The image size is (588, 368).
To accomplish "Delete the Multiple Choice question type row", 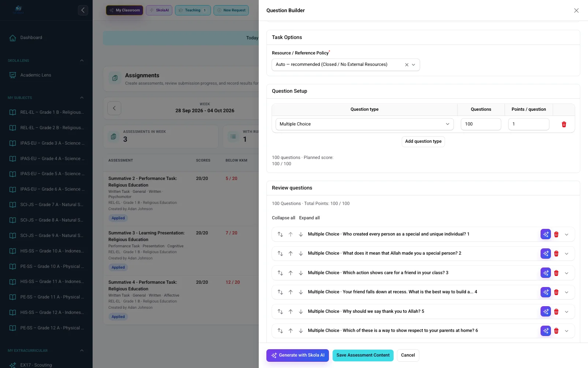I will [x=564, y=124].
